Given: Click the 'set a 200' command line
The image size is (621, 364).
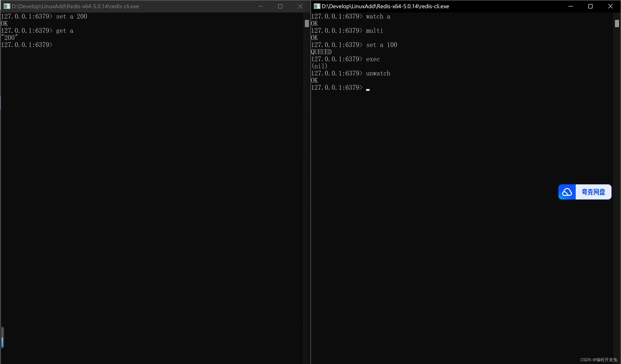Looking at the screenshot, I should [x=44, y=17].
